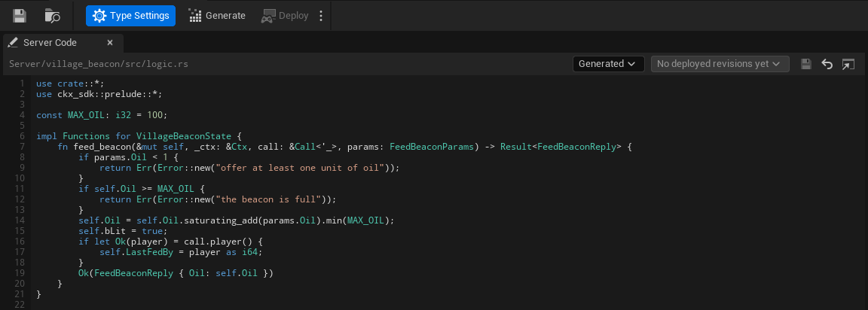Click the MAX_OIL constant declaration on line 4
868x310 pixels.
coord(101,115)
